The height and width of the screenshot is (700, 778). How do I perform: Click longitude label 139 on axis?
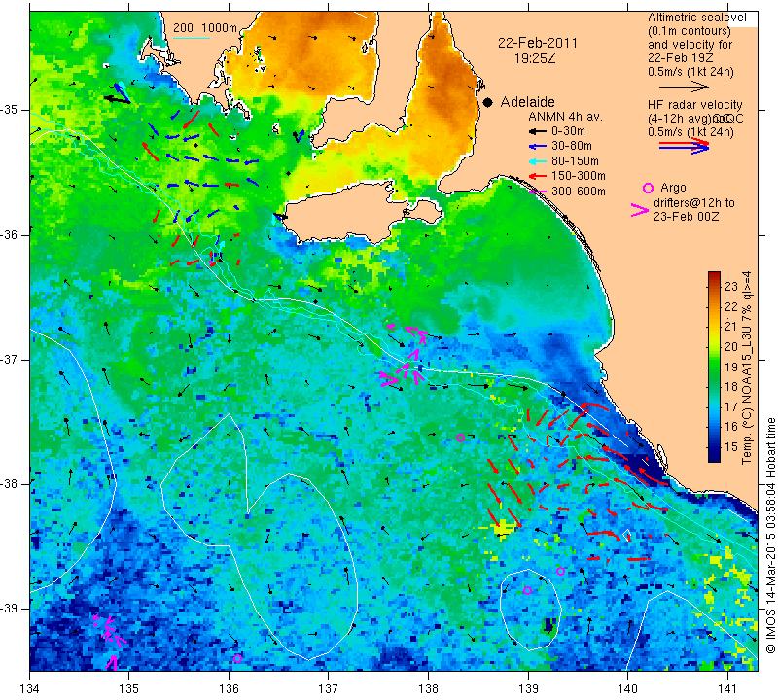coord(528,689)
